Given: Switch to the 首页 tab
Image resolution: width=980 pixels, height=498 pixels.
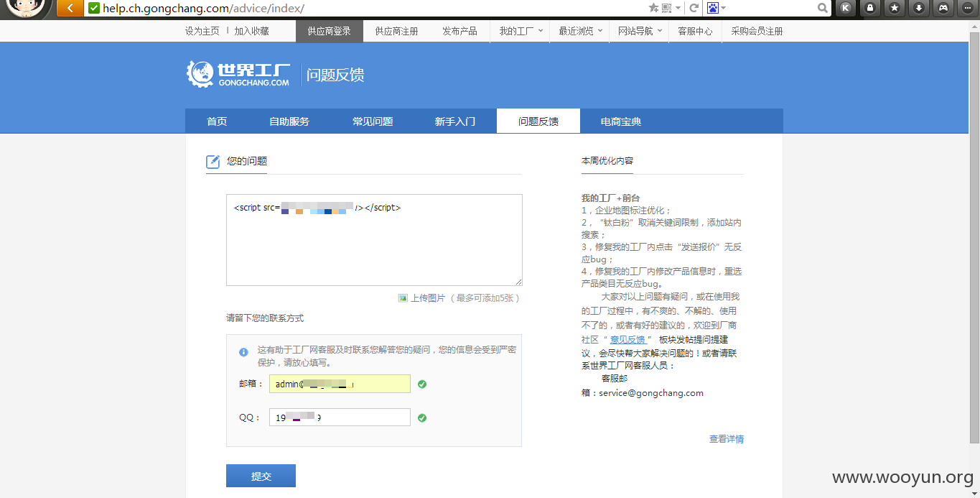Looking at the screenshot, I should [217, 121].
